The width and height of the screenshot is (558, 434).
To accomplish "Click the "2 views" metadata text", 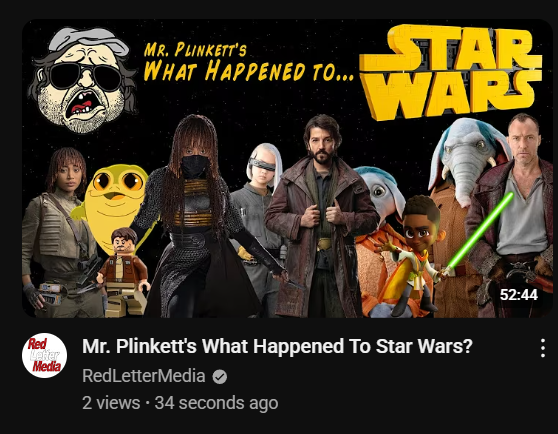I will coord(111,403).
